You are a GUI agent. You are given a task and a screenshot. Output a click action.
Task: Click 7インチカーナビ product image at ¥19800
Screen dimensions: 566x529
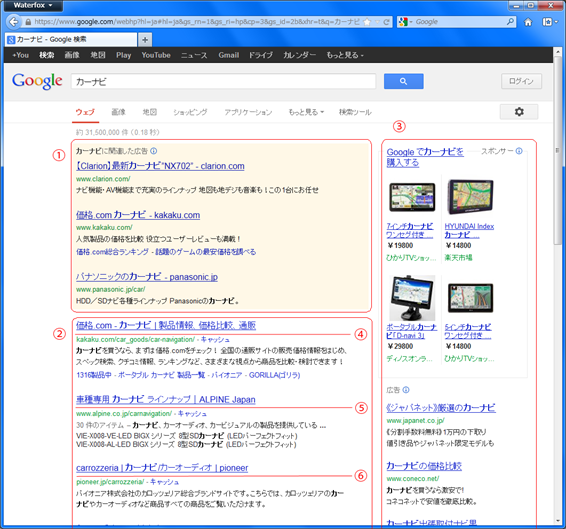coord(412,197)
